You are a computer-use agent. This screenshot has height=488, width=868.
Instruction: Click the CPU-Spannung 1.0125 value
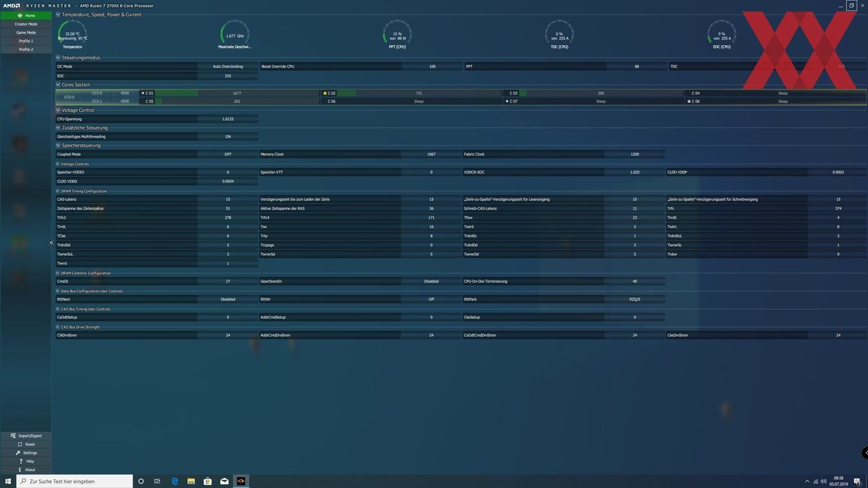point(228,119)
